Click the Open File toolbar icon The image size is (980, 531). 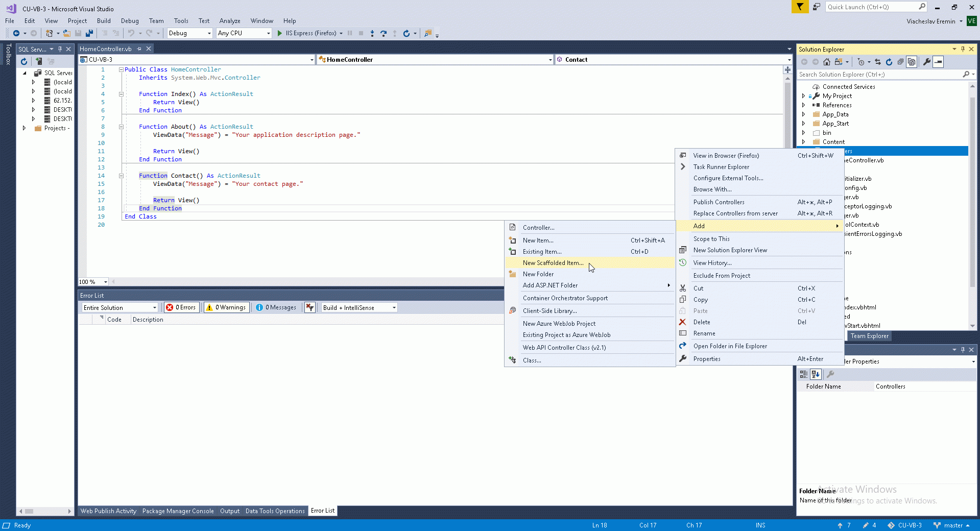point(67,33)
